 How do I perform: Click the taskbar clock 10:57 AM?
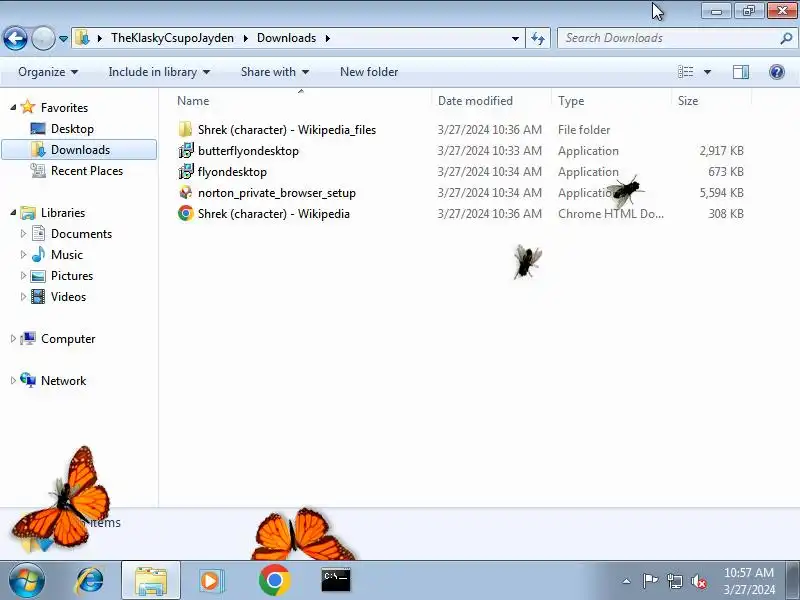[x=748, y=573]
